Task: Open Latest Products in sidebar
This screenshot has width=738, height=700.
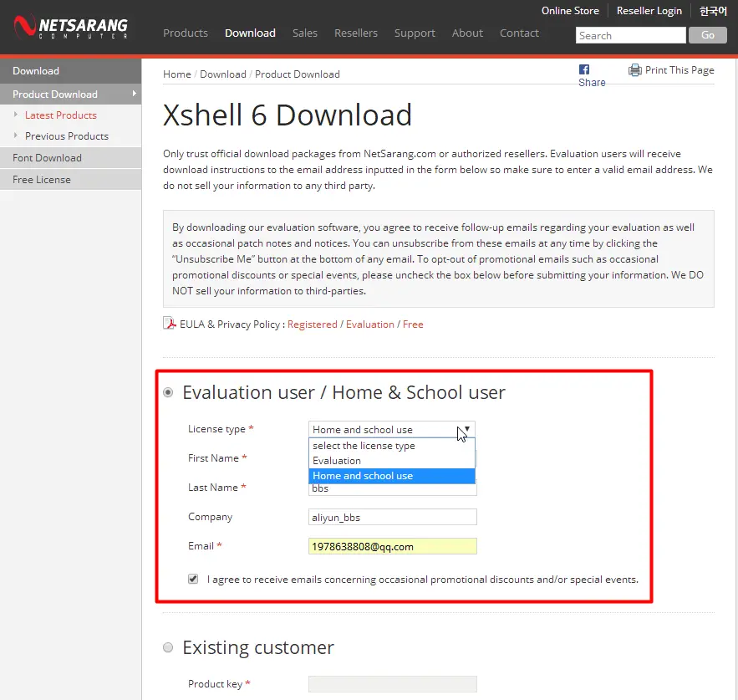Action: tap(61, 115)
